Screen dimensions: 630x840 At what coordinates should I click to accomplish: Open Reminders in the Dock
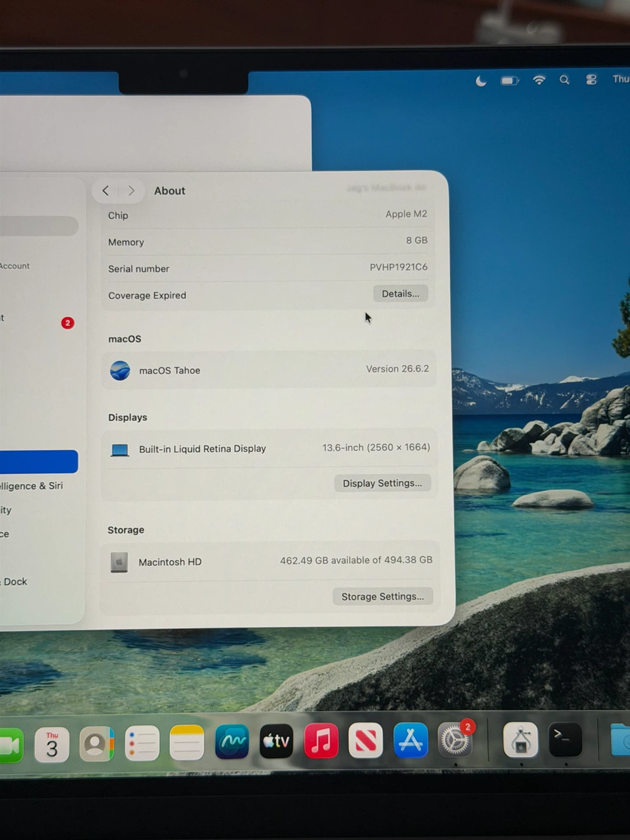tap(142, 743)
